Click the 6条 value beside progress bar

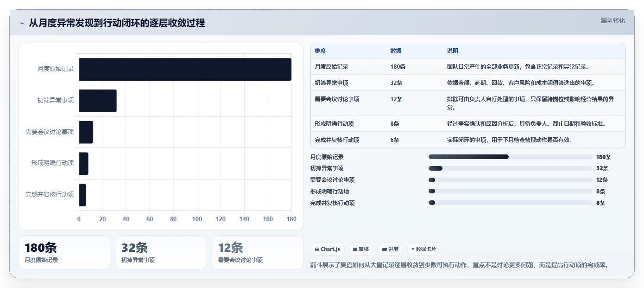tap(601, 203)
